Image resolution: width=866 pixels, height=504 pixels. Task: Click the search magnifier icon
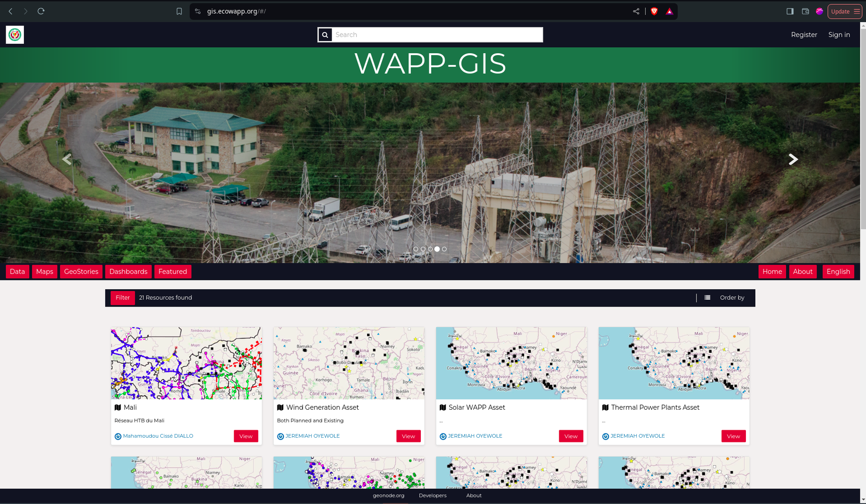click(x=325, y=35)
